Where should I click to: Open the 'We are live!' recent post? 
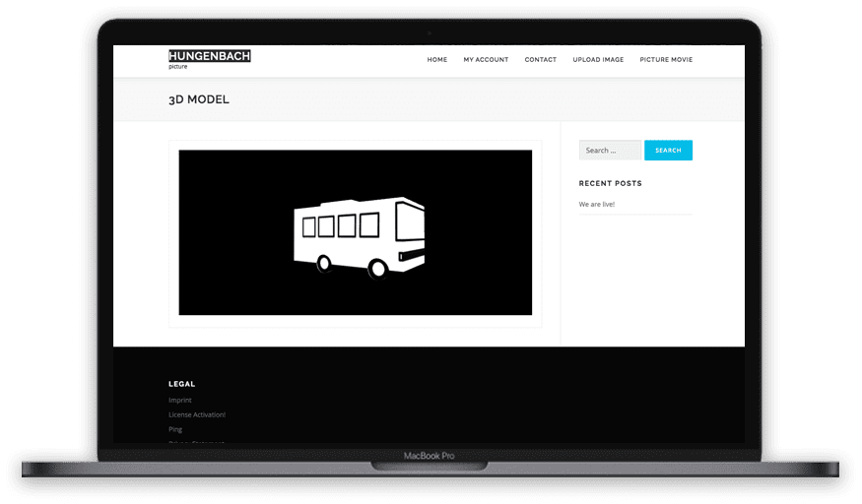tap(596, 204)
